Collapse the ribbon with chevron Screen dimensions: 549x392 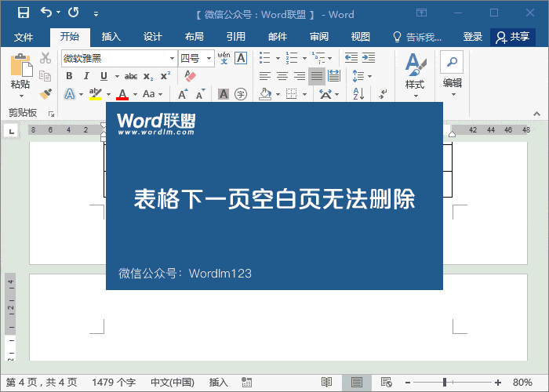[536, 114]
